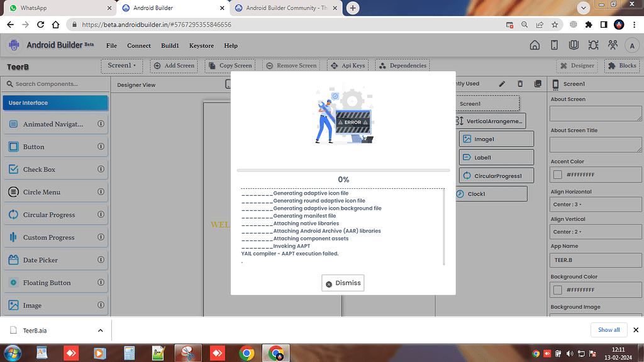Select the Custom Progress component
The height and width of the screenshot is (362, 644).
tap(55, 237)
